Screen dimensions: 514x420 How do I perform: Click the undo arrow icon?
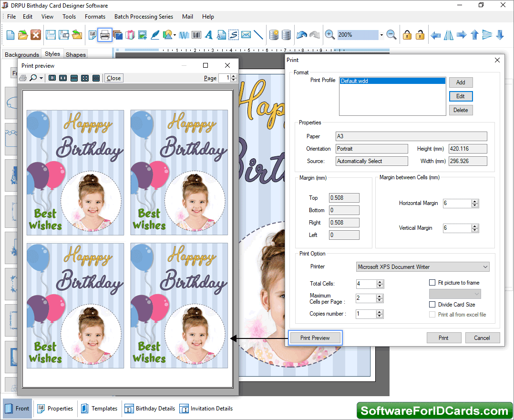click(301, 35)
